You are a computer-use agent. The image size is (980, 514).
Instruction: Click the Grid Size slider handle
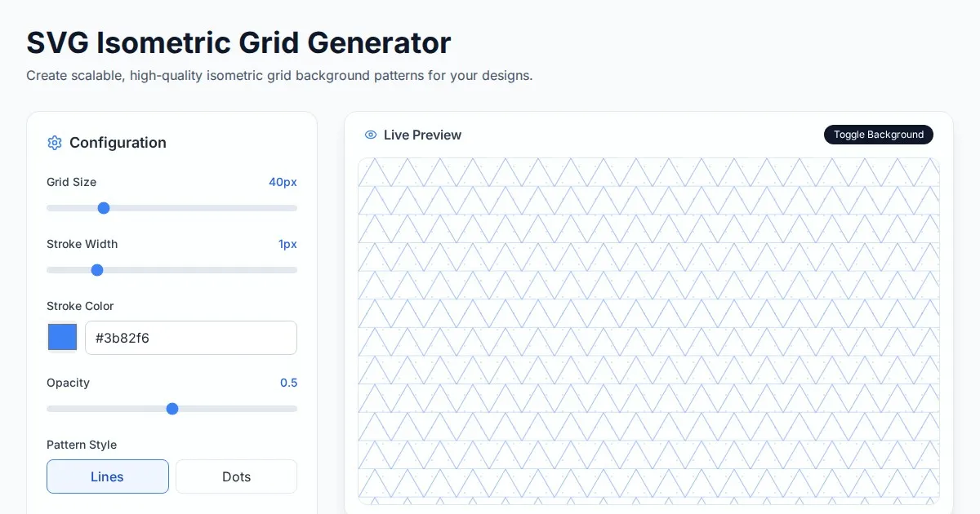tap(104, 208)
